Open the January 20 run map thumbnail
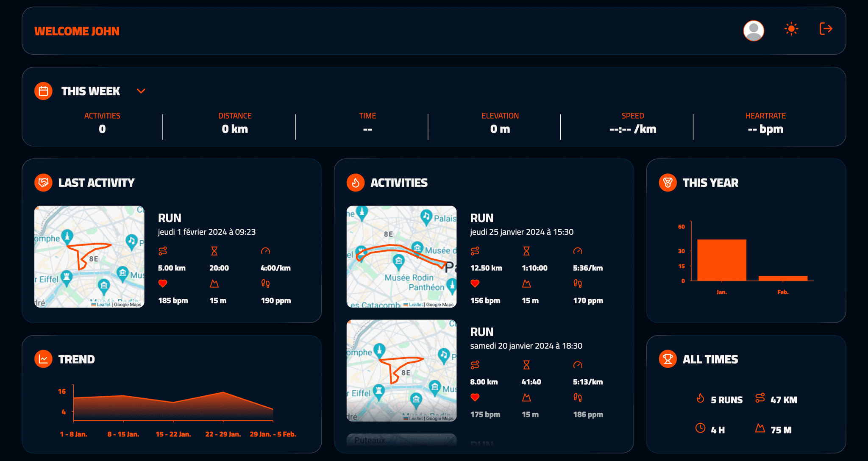The width and height of the screenshot is (868, 461). point(401,370)
